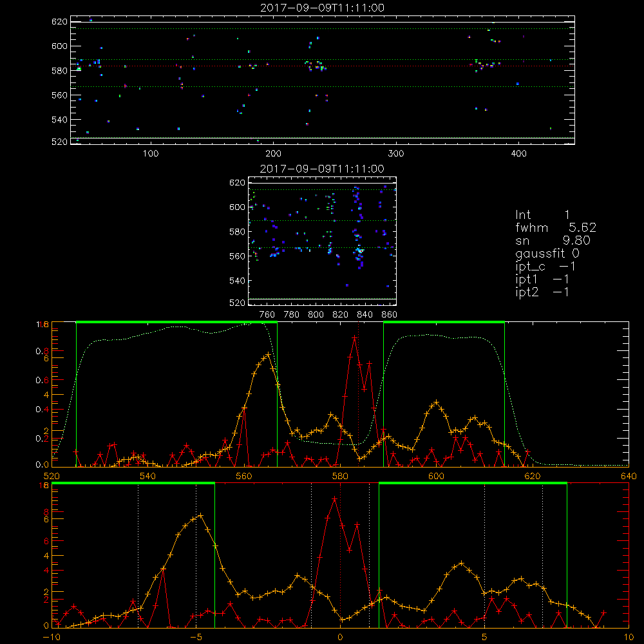The image size is (644, 644).
Task: Click x-axis label '200' on the top plot
Action: [x=273, y=154]
